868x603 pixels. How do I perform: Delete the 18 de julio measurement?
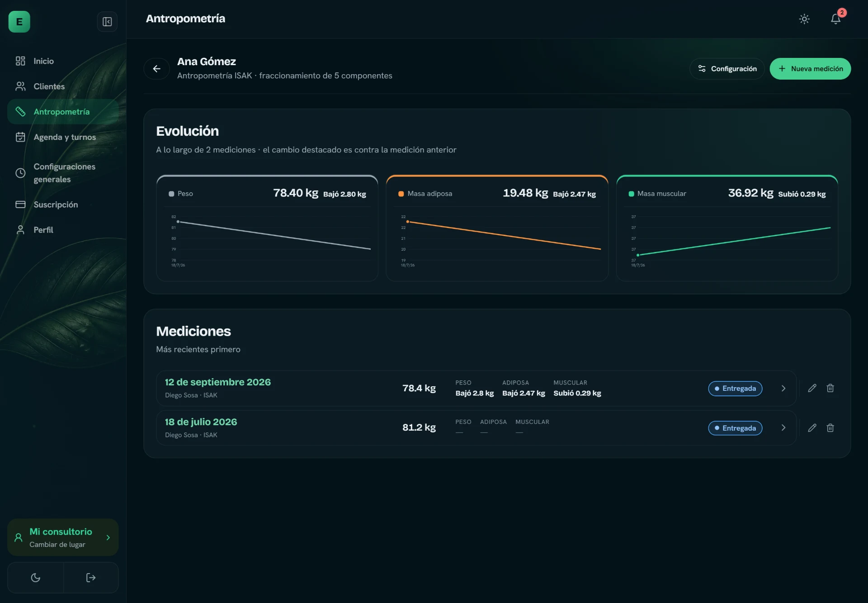coord(830,428)
